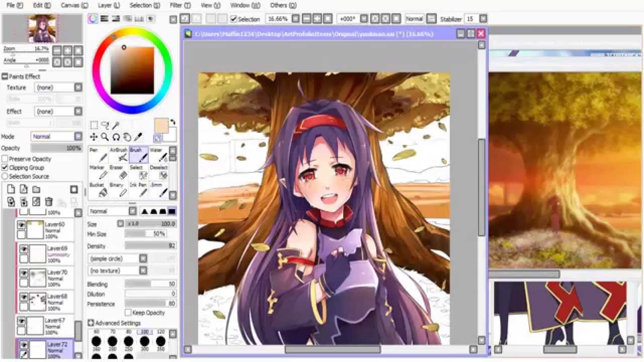Image resolution: width=644 pixels, height=362 pixels.
Task: Hide Layer69 with its eye icon
Action: click(x=24, y=249)
